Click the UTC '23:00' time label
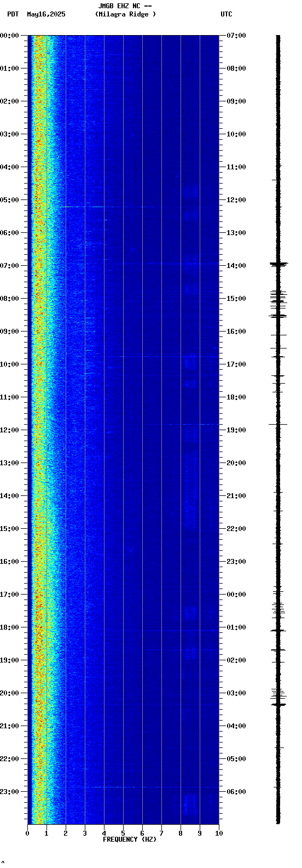The height and width of the screenshot is (868, 302). click(x=236, y=562)
